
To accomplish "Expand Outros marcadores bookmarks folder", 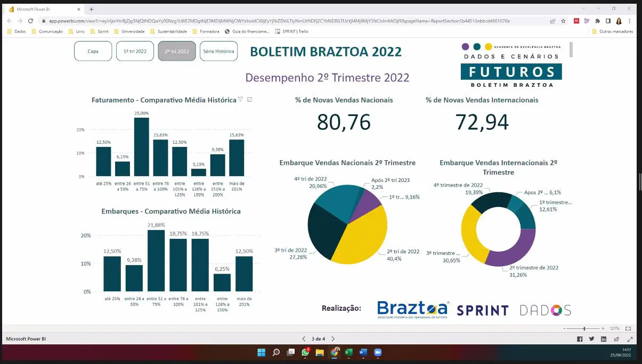I will pyautogui.click(x=613, y=31).
